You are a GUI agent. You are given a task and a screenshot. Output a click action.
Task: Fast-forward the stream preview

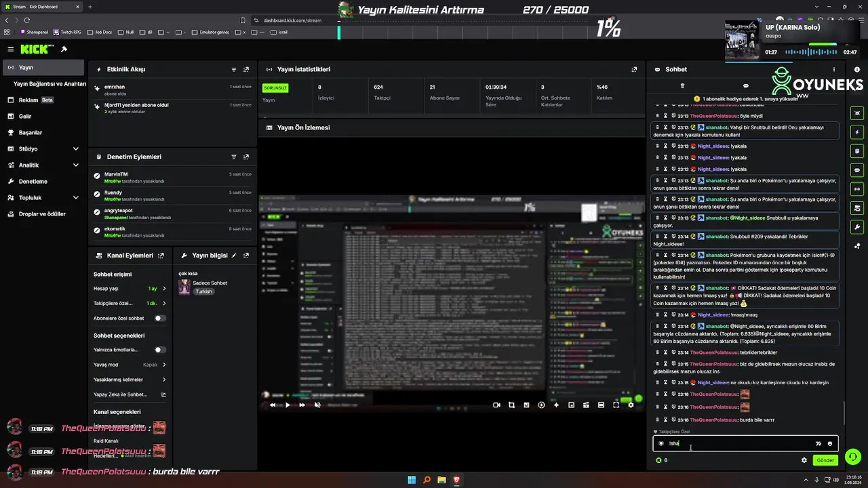[x=302, y=405]
